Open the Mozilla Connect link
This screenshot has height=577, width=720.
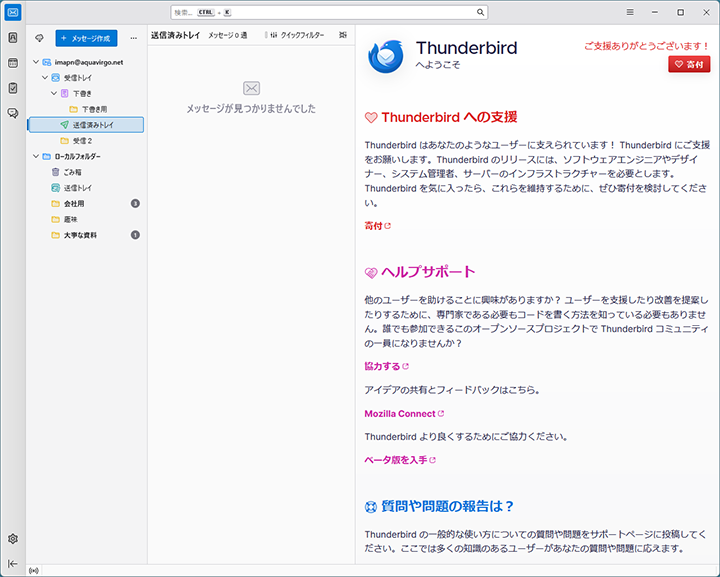point(404,414)
